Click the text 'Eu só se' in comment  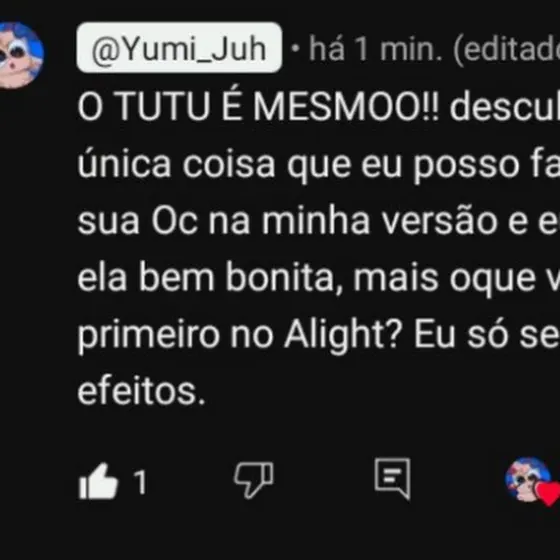coord(487,335)
